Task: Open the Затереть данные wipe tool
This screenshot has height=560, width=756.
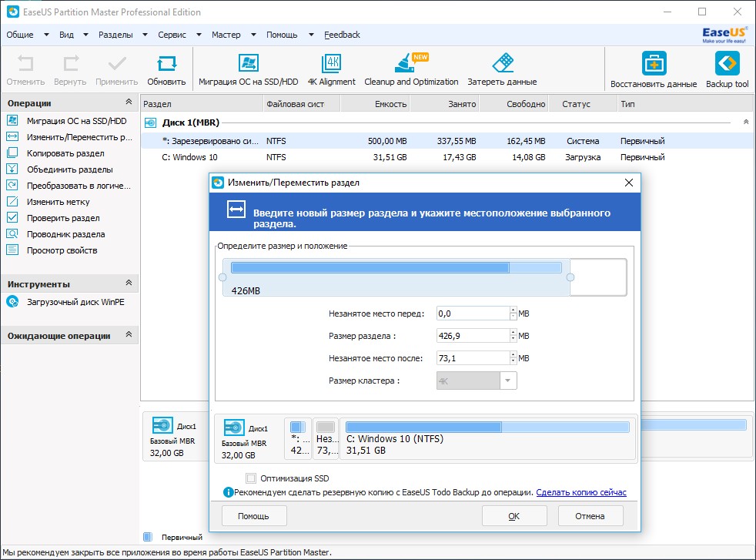Action: tap(503, 63)
